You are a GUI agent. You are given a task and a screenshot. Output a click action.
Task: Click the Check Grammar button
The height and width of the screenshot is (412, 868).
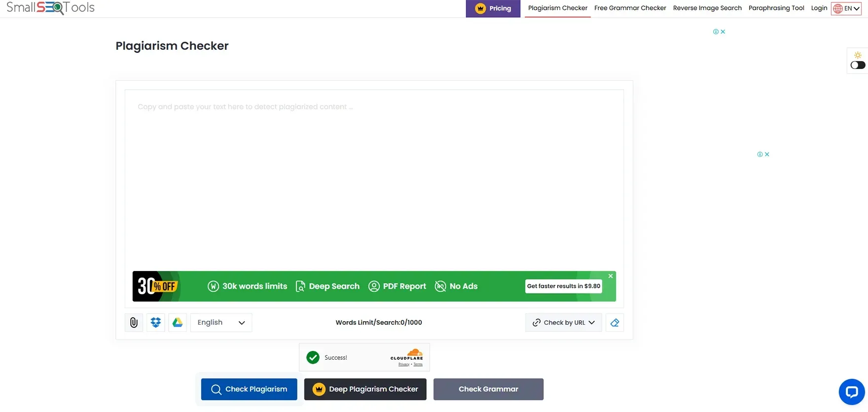(x=488, y=389)
